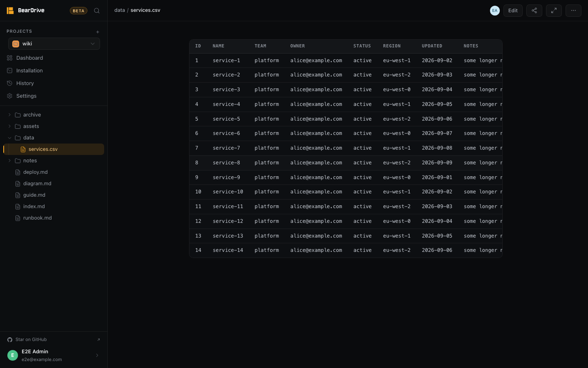Image resolution: width=588 pixels, height=368 pixels.
Task: Add a new project with the plus icon
Action: (x=98, y=32)
